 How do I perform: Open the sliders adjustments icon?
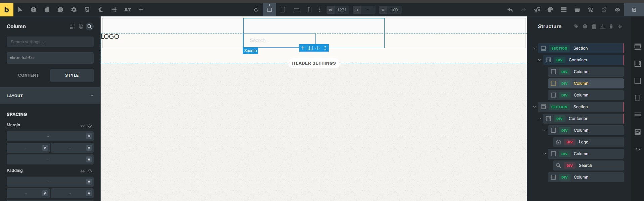[114, 10]
